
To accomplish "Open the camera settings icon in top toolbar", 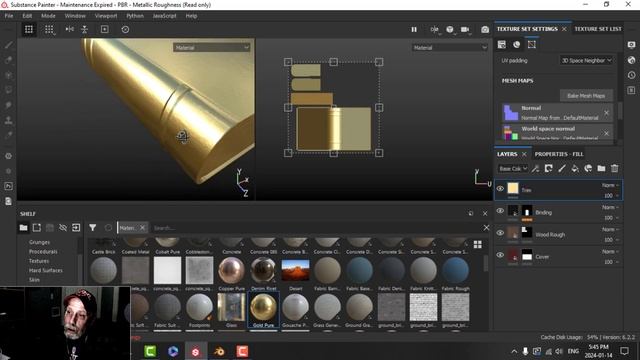I will (465, 29).
